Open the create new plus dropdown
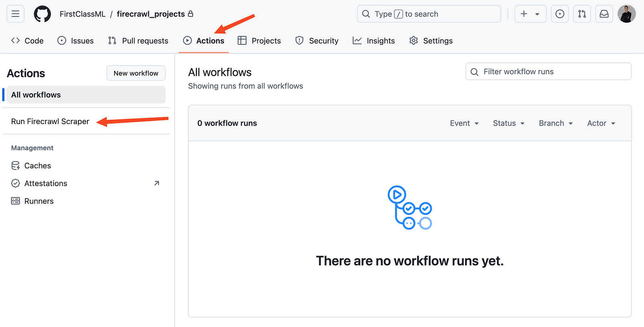The width and height of the screenshot is (644, 327). click(530, 14)
